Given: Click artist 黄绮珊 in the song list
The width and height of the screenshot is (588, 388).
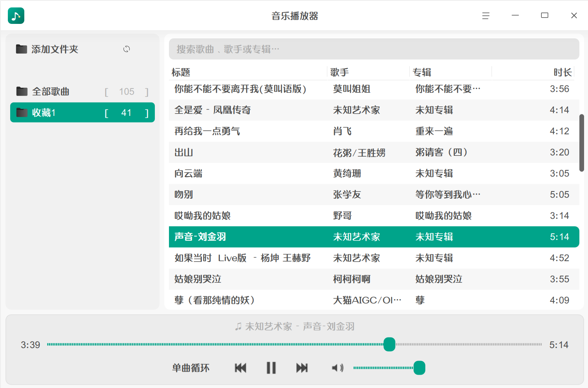Looking at the screenshot, I should (347, 173).
